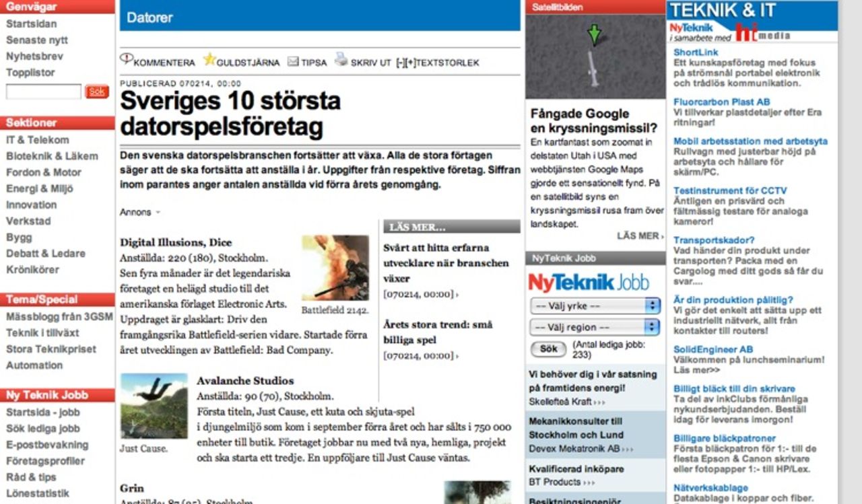Click the Sök button under NyTeknik Jobb
This screenshot has height=504, width=862.
click(549, 349)
